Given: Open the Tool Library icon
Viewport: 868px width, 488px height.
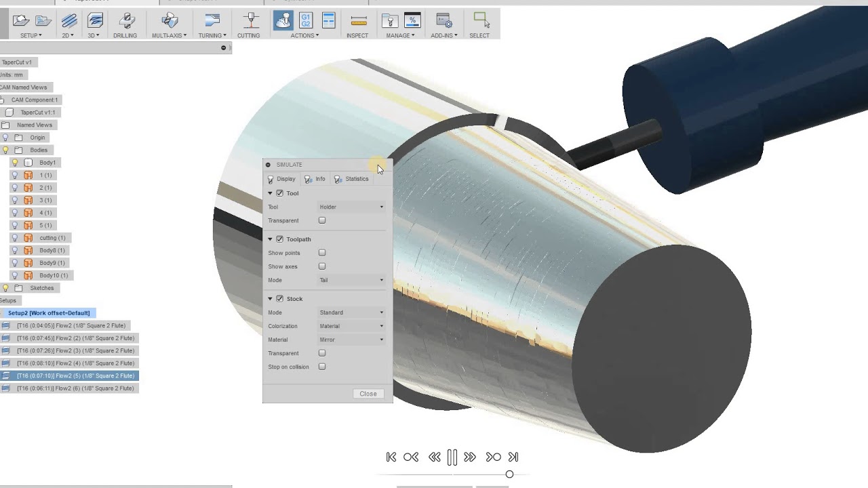Looking at the screenshot, I should point(389,20).
